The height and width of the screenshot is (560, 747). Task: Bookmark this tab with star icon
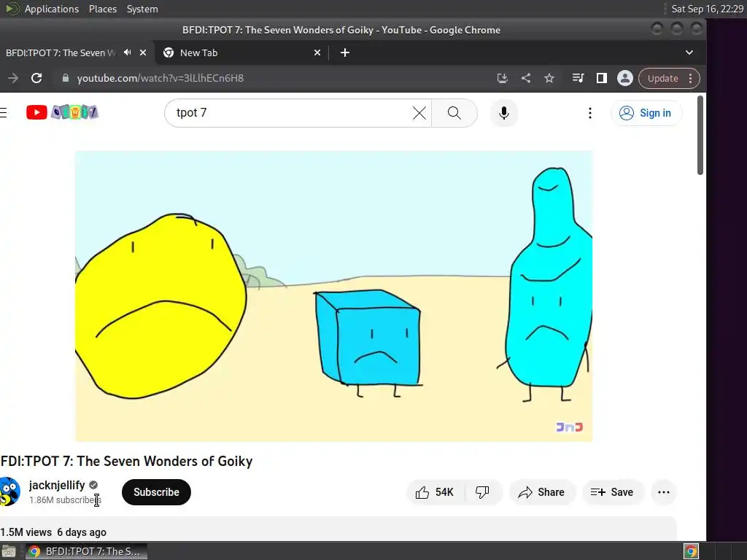pyautogui.click(x=549, y=78)
